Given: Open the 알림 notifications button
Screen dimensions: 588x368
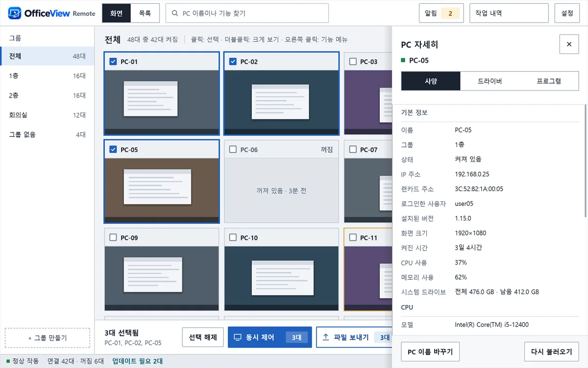Looking at the screenshot, I should tap(441, 13).
